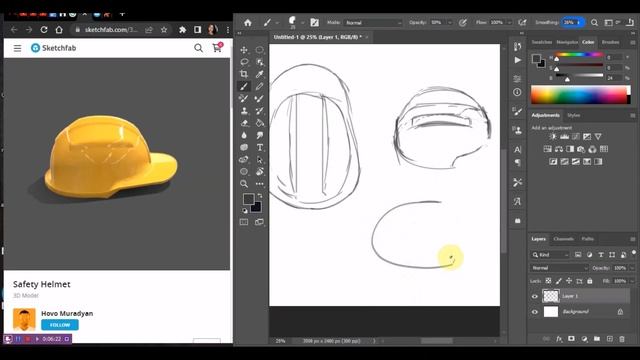Switch to the Swatches tab
This screenshot has width=640, height=360.
coord(542,42)
